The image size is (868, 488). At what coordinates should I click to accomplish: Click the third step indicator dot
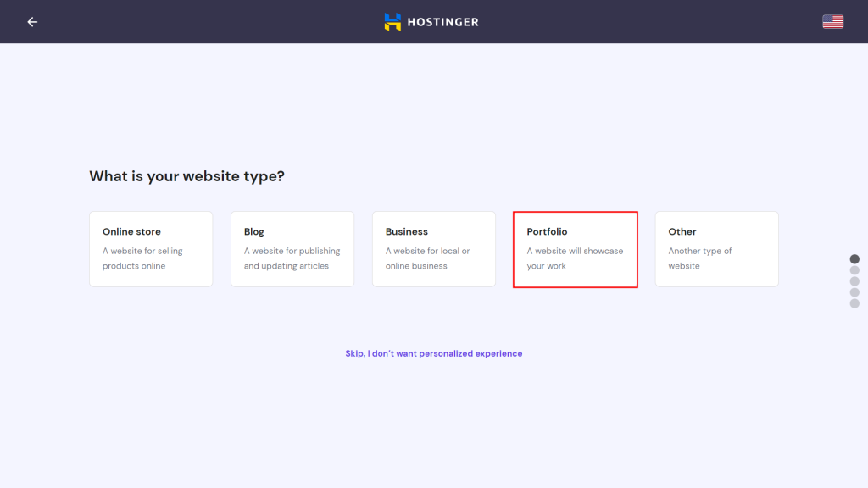(854, 280)
